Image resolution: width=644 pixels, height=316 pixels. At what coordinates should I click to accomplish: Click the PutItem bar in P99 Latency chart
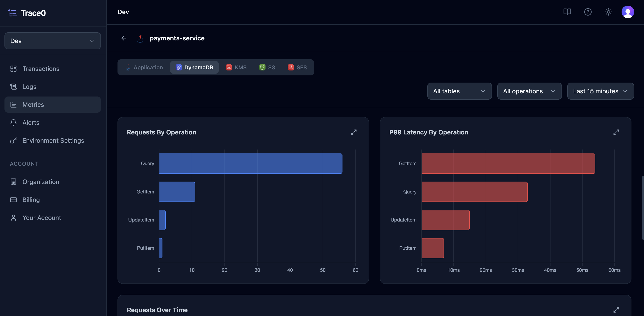click(433, 248)
